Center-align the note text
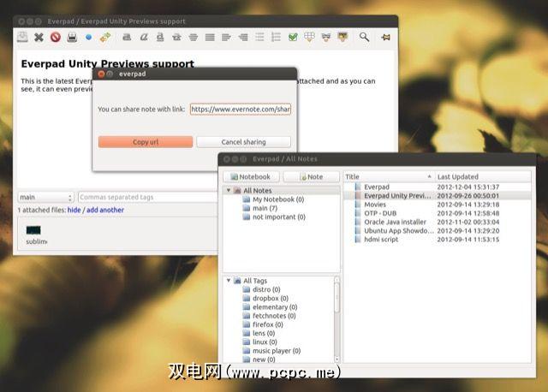 [x=194, y=37]
